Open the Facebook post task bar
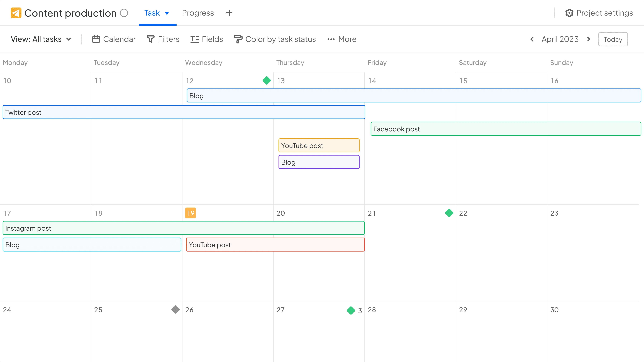644x362 pixels. pos(506,129)
